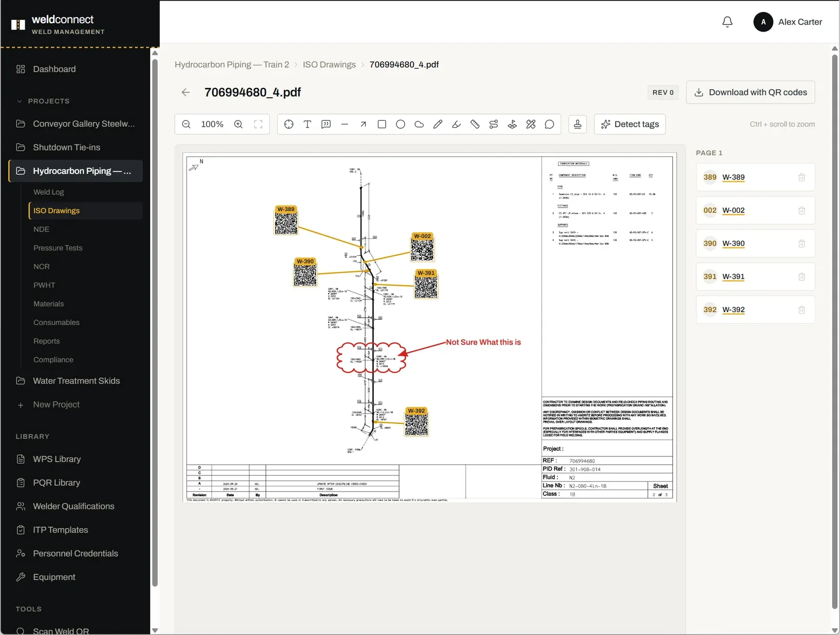
Task: Select the layered pin tool in toolbar
Action: [x=512, y=124]
